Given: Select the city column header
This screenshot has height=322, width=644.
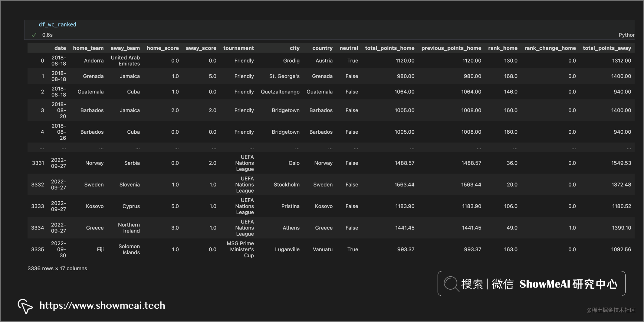Looking at the screenshot, I should 295,48.
